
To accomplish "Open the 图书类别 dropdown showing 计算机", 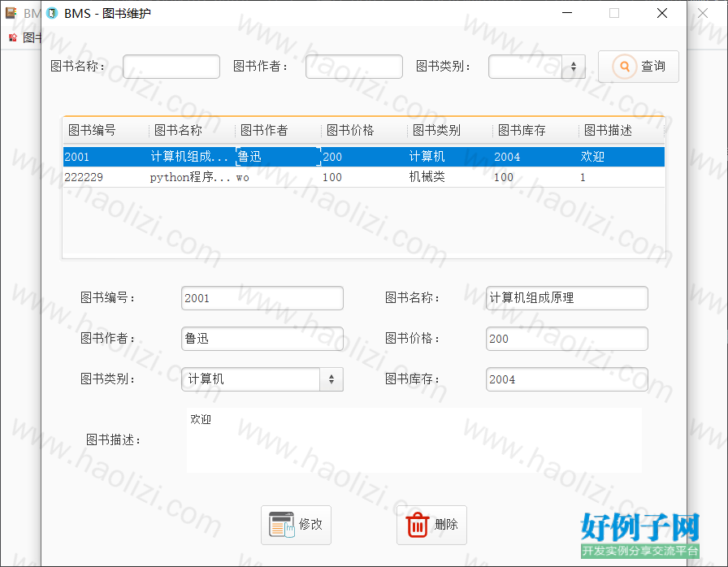I will (262, 379).
